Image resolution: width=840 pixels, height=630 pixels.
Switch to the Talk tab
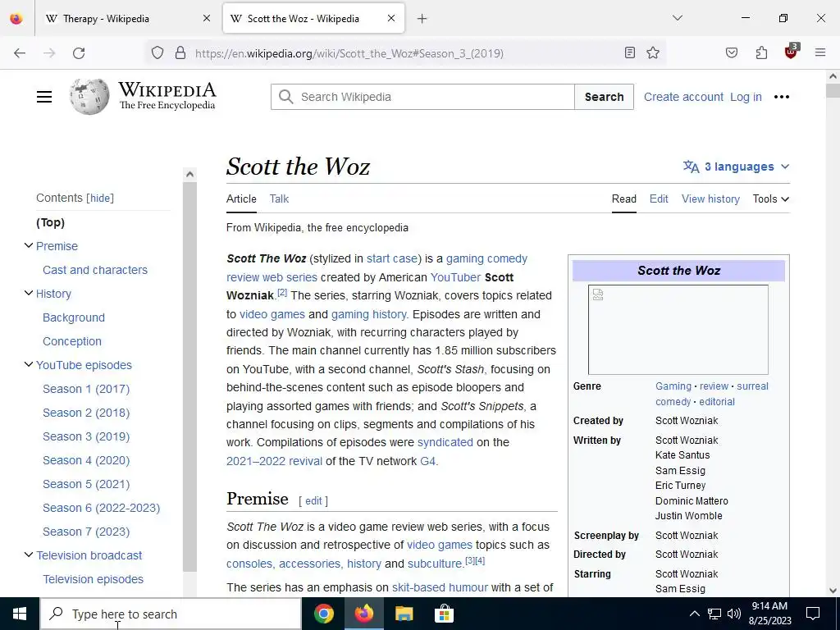[x=279, y=199]
